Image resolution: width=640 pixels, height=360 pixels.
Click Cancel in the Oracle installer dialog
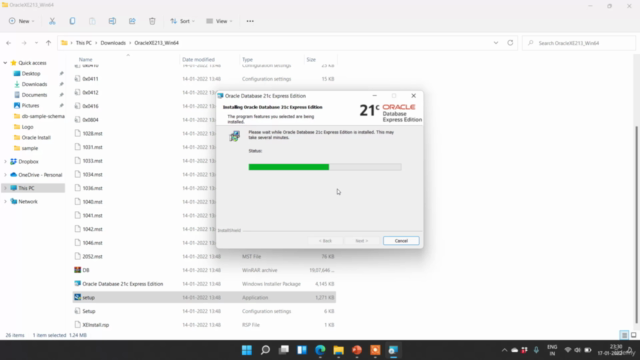(x=401, y=241)
